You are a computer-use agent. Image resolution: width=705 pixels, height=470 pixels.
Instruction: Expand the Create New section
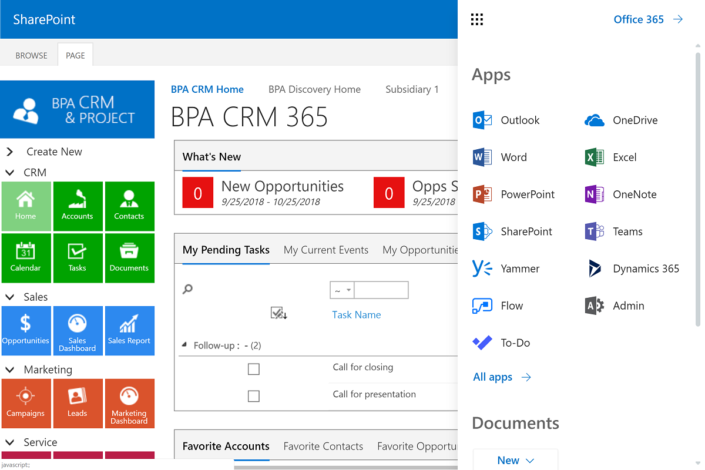[10, 152]
